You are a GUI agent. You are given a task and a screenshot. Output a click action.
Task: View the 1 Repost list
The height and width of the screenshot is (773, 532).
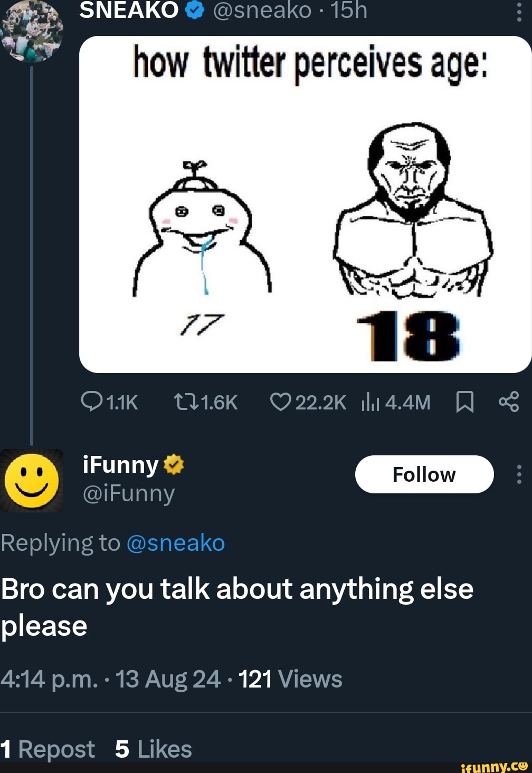tap(47, 749)
